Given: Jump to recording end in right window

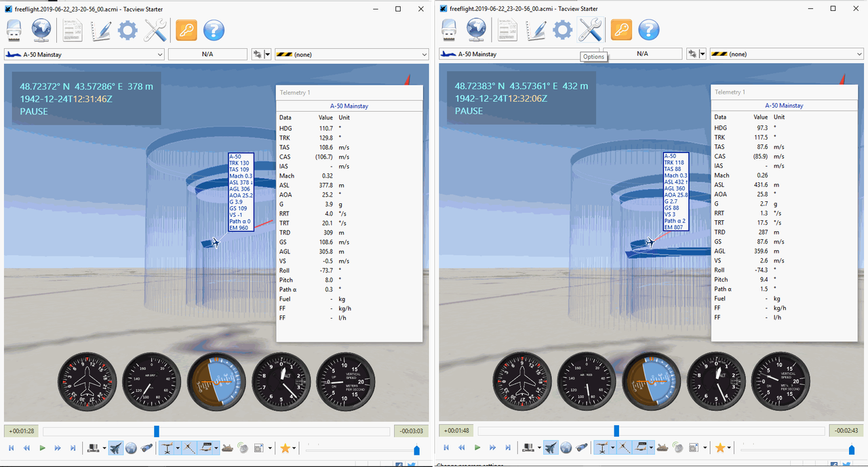Looking at the screenshot, I should click(509, 448).
